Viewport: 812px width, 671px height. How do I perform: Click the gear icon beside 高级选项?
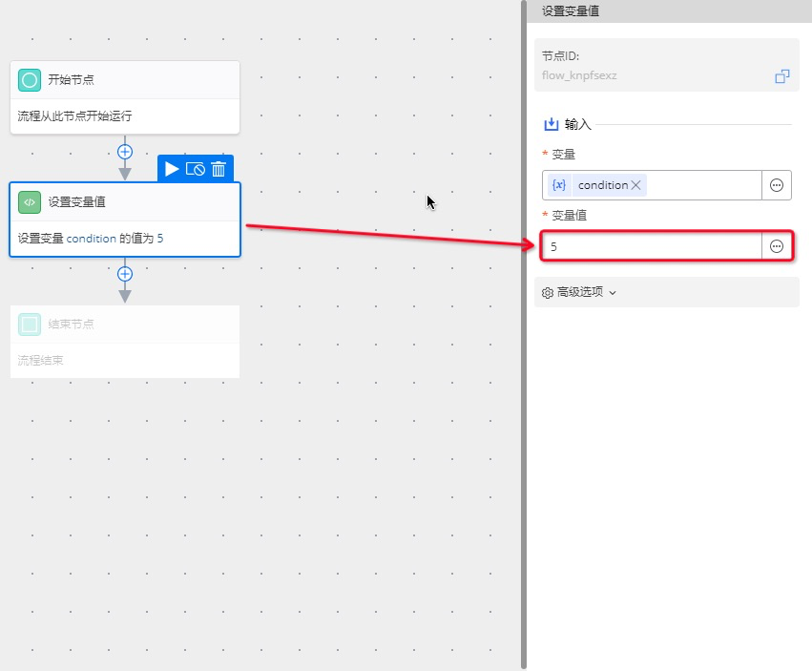548,293
